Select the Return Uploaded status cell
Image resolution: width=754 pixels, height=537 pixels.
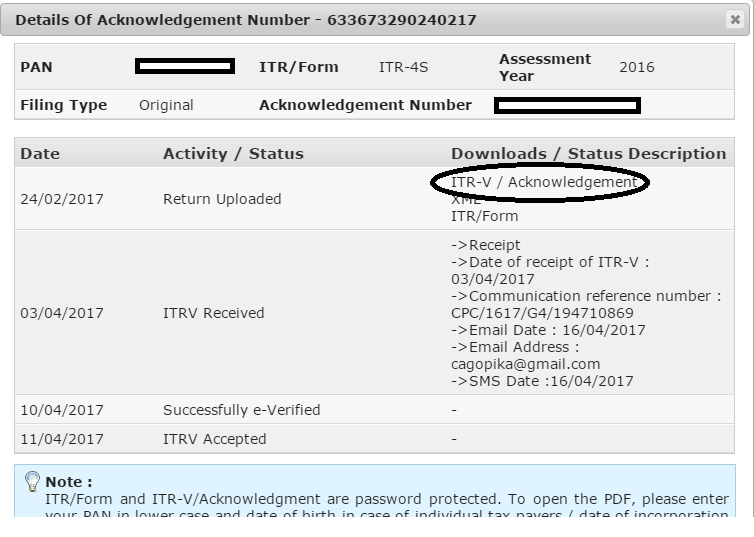[222, 199]
